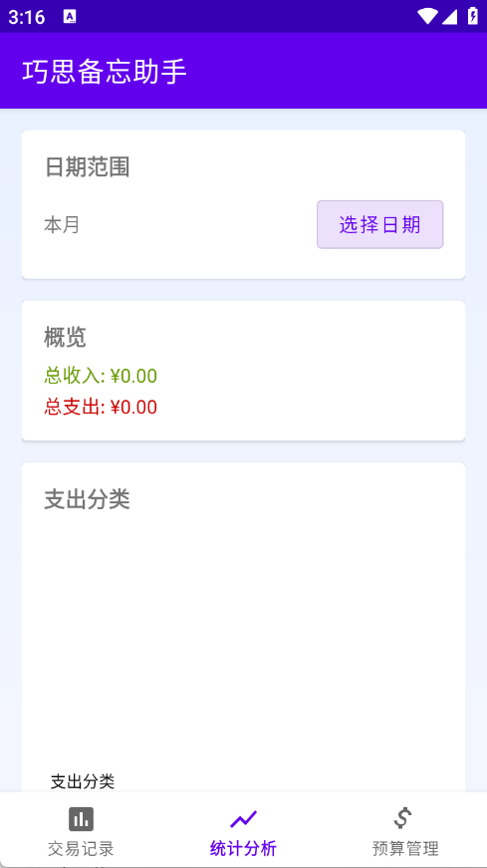Tap the 本月 date range value
This screenshot has height=868, width=487.
[x=62, y=225]
